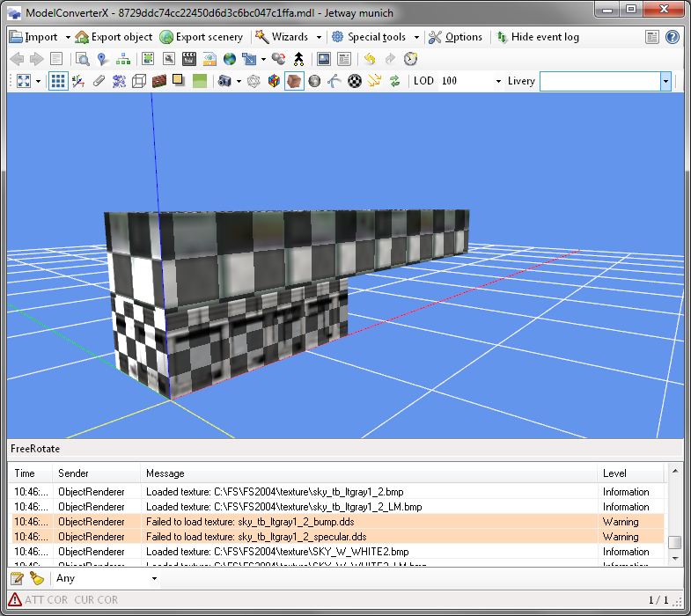Viewport: 691px width, 616px height.
Task: Open the LOD 100 dropdown
Action: (470, 81)
